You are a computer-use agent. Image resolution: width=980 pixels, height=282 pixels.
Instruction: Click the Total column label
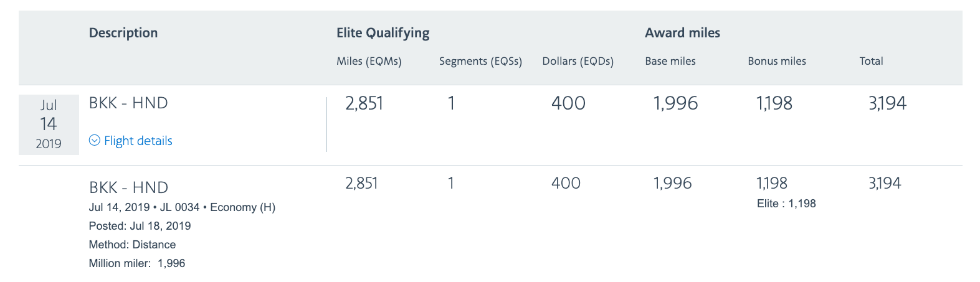pyautogui.click(x=871, y=61)
